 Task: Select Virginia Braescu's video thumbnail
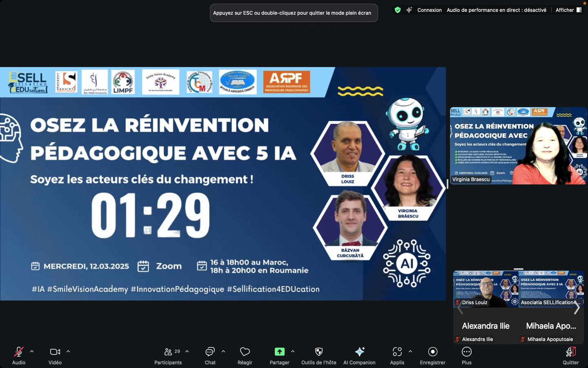[518, 146]
